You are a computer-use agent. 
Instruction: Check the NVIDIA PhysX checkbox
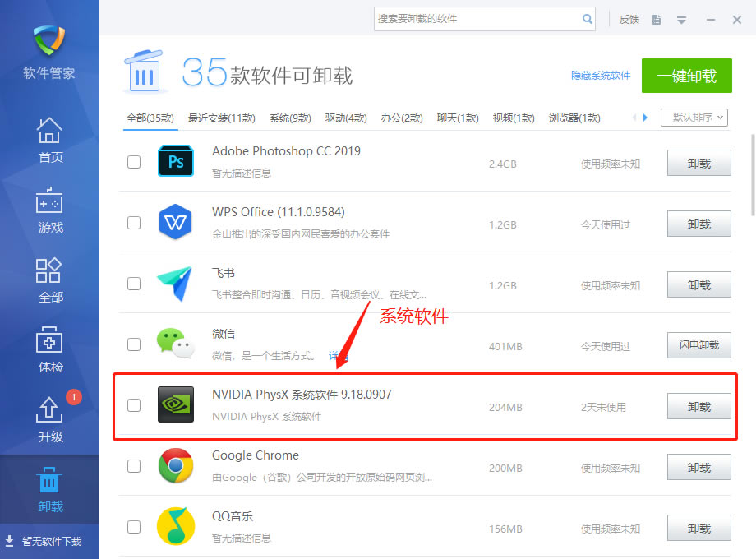click(x=134, y=405)
